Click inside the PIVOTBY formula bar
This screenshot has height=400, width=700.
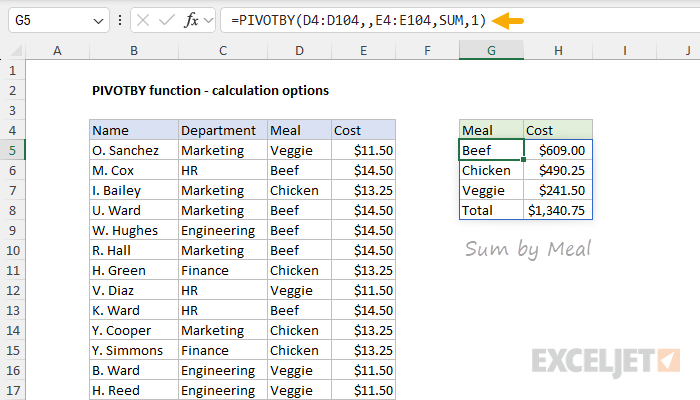point(460,21)
